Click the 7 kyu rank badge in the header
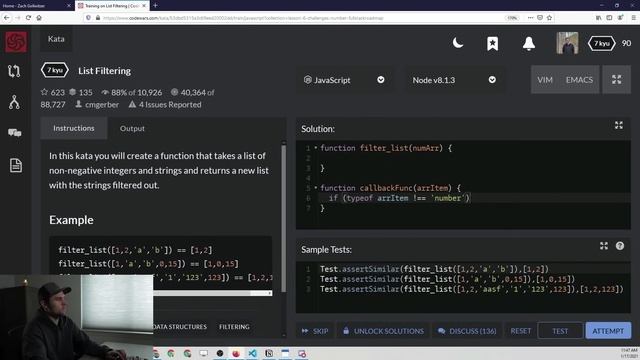This screenshot has width=640, height=360. click(601, 43)
